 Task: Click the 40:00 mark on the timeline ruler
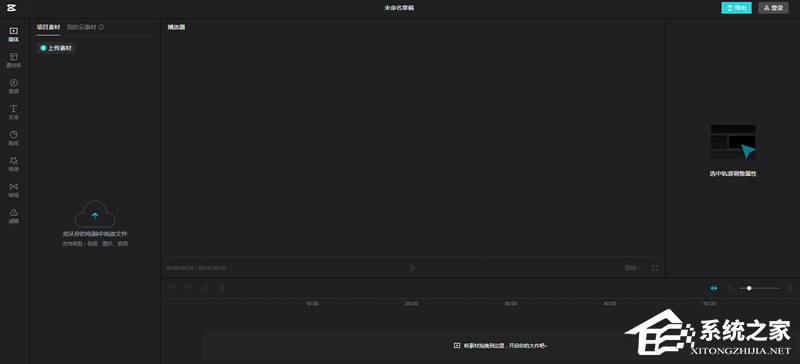610,303
